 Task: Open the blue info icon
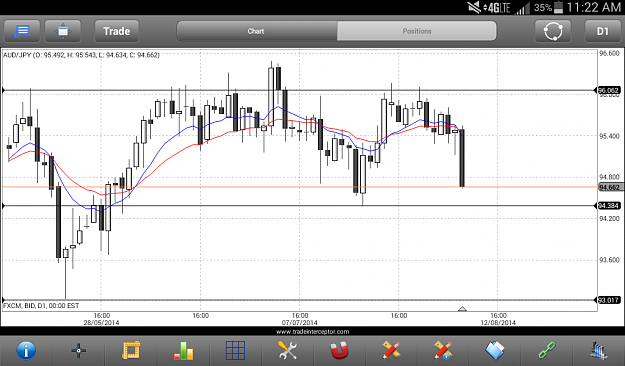click(26, 351)
